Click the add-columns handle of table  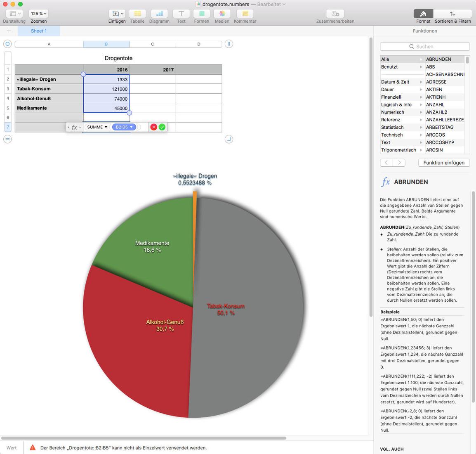point(229,44)
